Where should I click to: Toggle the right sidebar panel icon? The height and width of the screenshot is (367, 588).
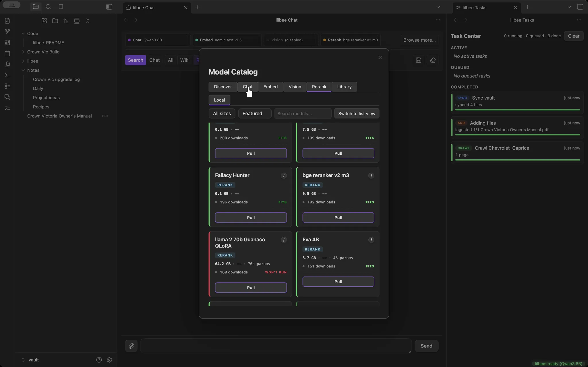(580, 7)
